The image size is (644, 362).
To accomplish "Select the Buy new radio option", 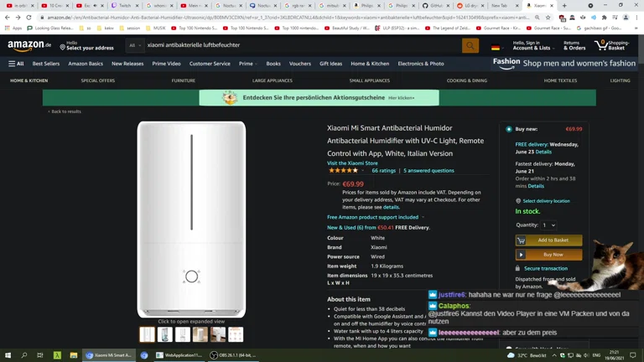I will pyautogui.click(x=509, y=129).
